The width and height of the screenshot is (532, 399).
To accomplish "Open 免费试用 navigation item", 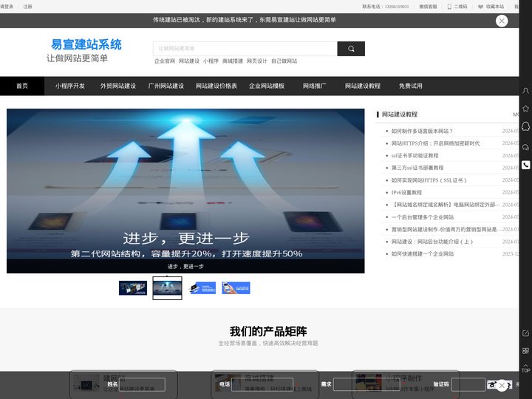I will (411, 86).
